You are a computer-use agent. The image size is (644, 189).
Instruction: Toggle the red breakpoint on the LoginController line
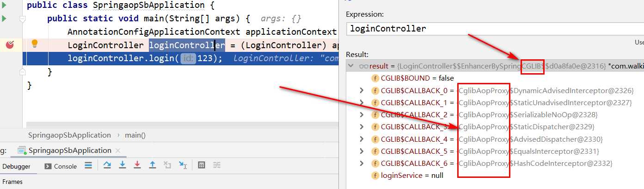[x=10, y=45]
